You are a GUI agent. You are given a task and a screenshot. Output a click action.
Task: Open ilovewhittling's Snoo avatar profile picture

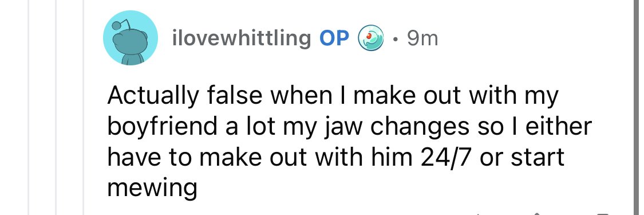(x=130, y=38)
